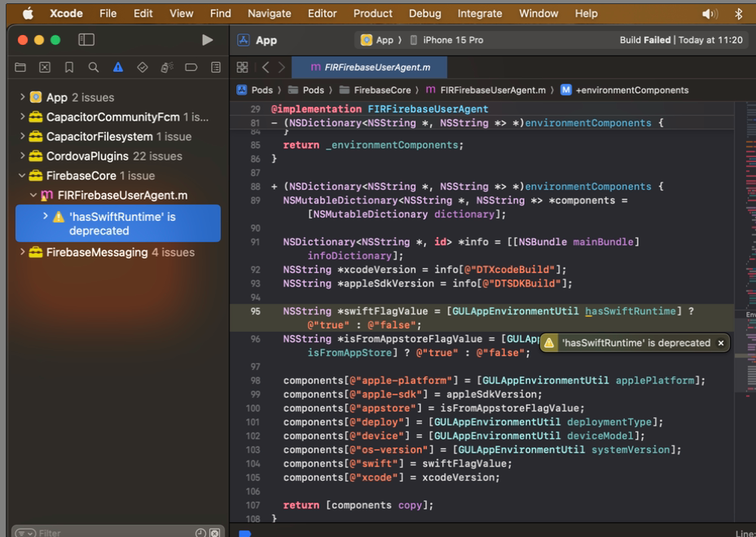Open the Debug navigator icon
Image resolution: width=756 pixels, height=537 pixels.
167,67
